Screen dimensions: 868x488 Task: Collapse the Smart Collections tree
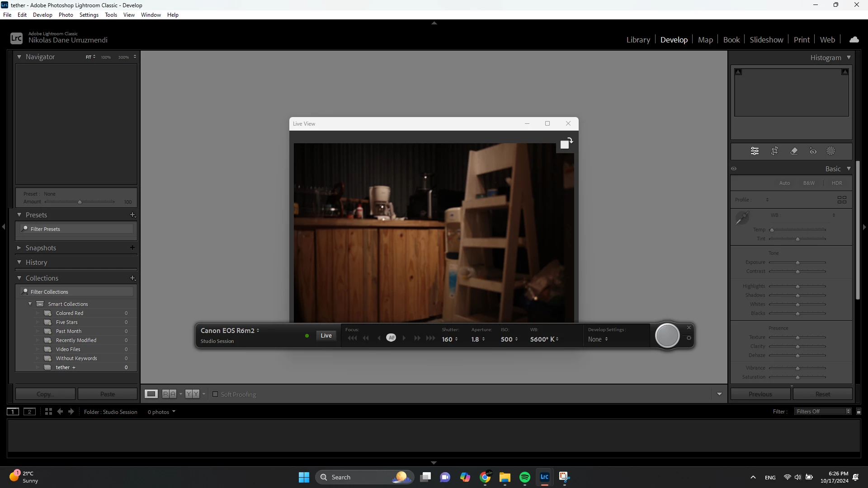click(x=30, y=304)
